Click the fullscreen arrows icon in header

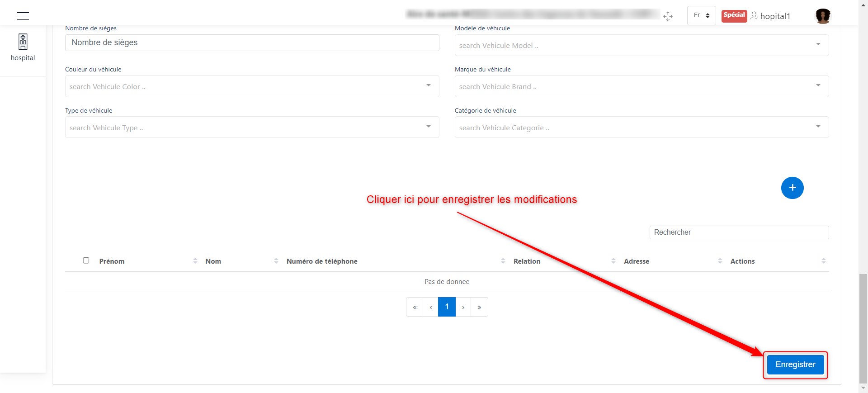pos(668,16)
